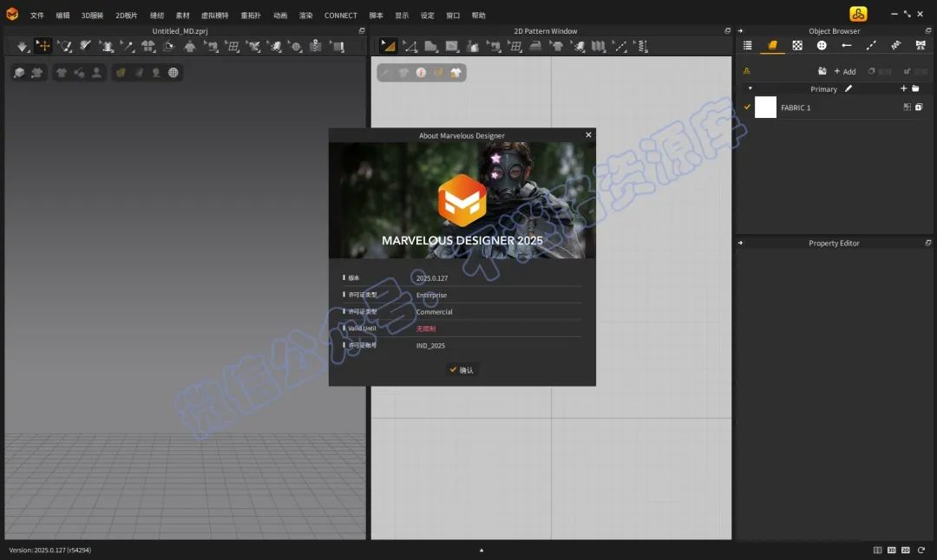Toggle the checkmark beside FABRIC 1

coord(747,107)
